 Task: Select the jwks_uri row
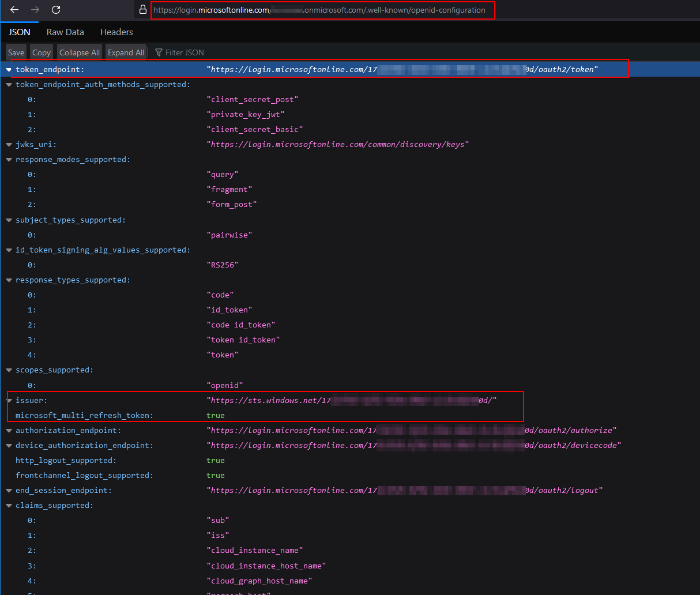(36, 145)
